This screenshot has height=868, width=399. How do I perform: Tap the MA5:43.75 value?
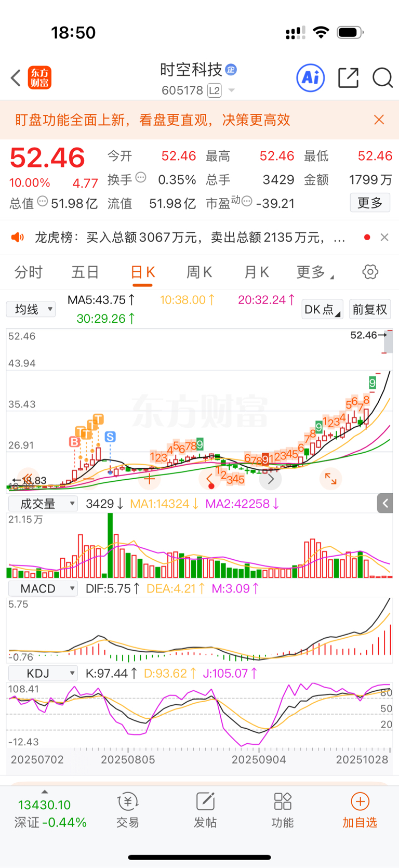pos(101,300)
